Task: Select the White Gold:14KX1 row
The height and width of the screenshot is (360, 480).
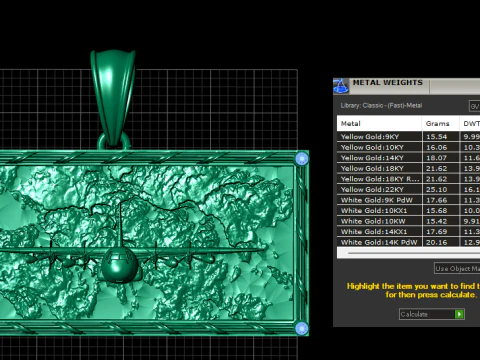Action: click(409, 232)
